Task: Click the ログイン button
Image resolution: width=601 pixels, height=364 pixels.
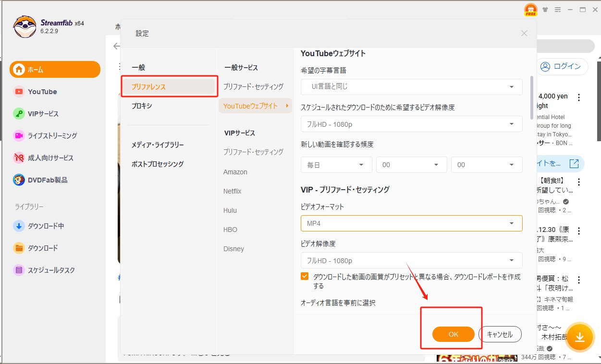Action: 562,67
